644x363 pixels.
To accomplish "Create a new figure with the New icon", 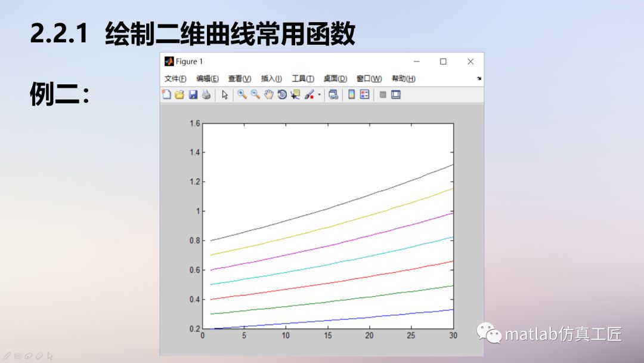I will click(166, 94).
